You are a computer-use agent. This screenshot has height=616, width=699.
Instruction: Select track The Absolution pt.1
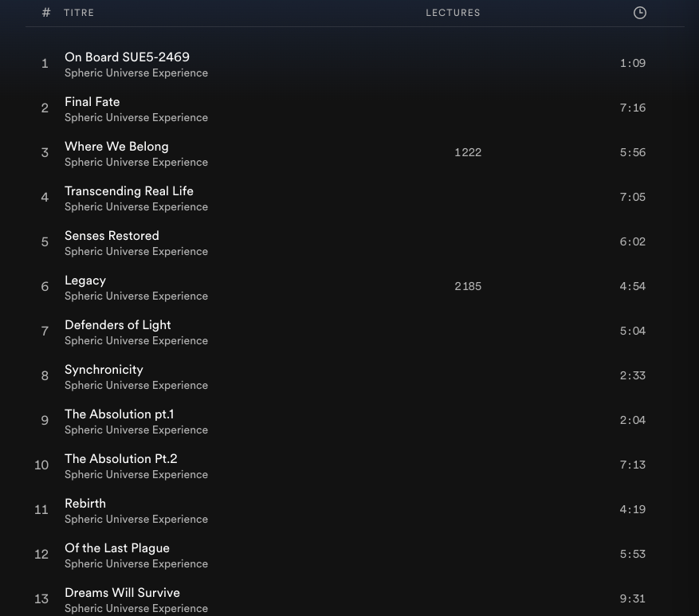coord(120,414)
